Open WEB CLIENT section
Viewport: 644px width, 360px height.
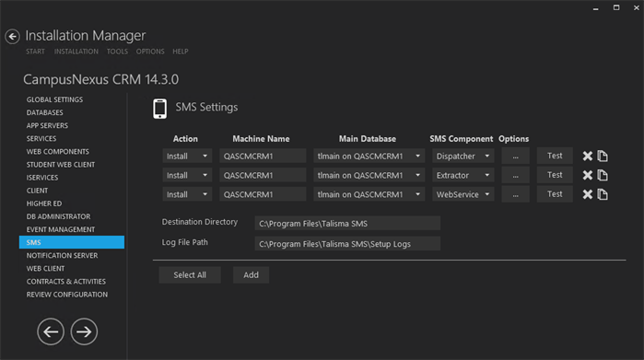(45, 269)
